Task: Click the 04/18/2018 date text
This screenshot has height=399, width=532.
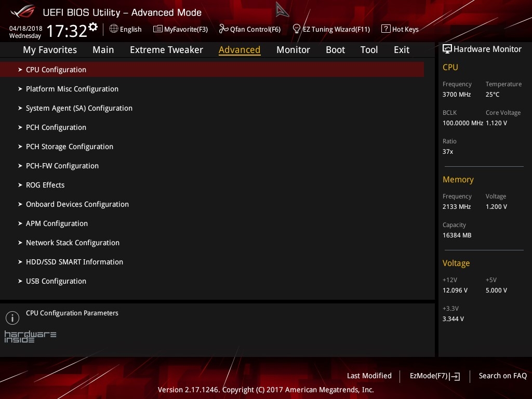Action: coord(26,28)
